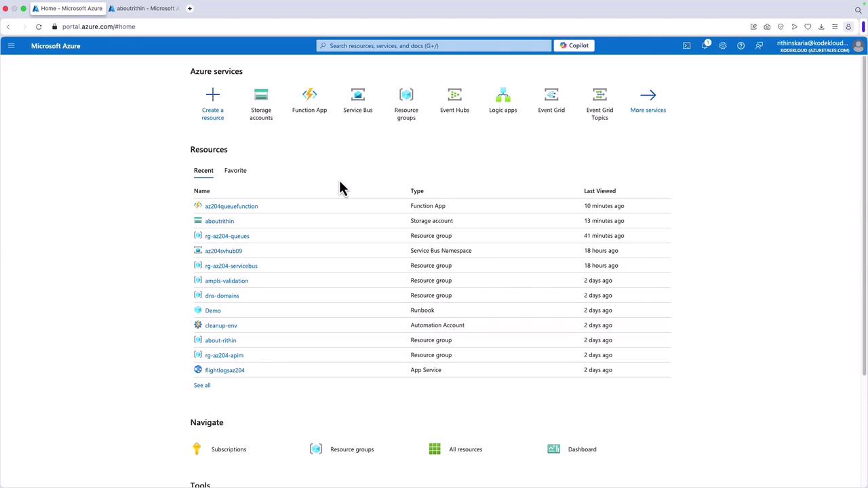Image resolution: width=868 pixels, height=488 pixels.
Task: Switch to the aboutrithin browser tab
Action: tap(144, 8)
